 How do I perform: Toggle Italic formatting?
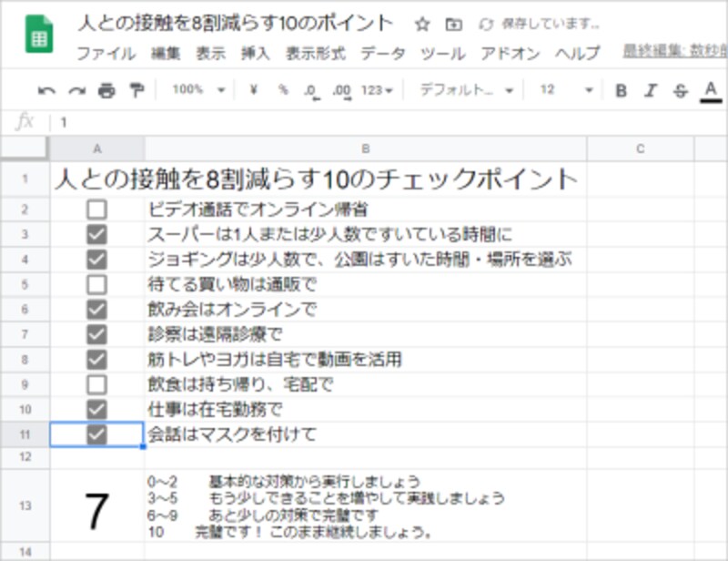coord(648,91)
